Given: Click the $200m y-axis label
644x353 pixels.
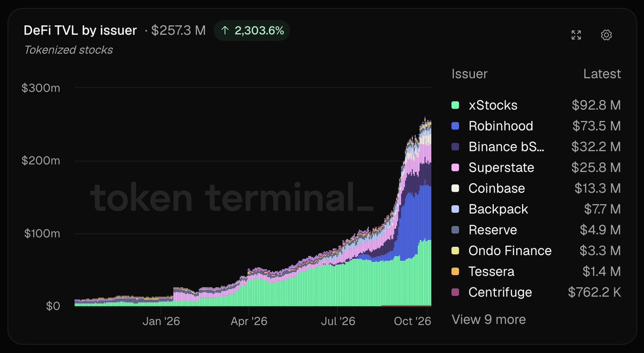Looking at the screenshot, I should 41,161.
